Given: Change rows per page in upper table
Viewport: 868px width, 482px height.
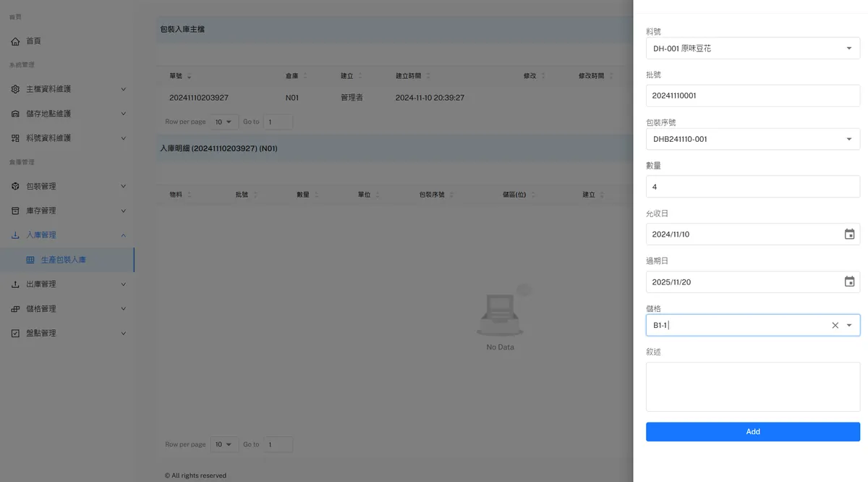Looking at the screenshot, I should tap(224, 122).
